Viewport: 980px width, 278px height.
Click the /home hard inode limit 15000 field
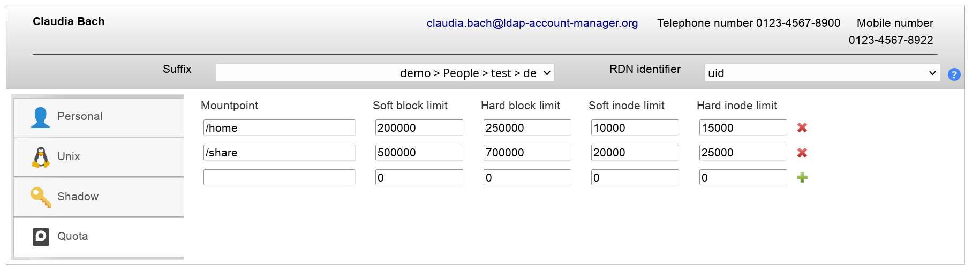(743, 127)
